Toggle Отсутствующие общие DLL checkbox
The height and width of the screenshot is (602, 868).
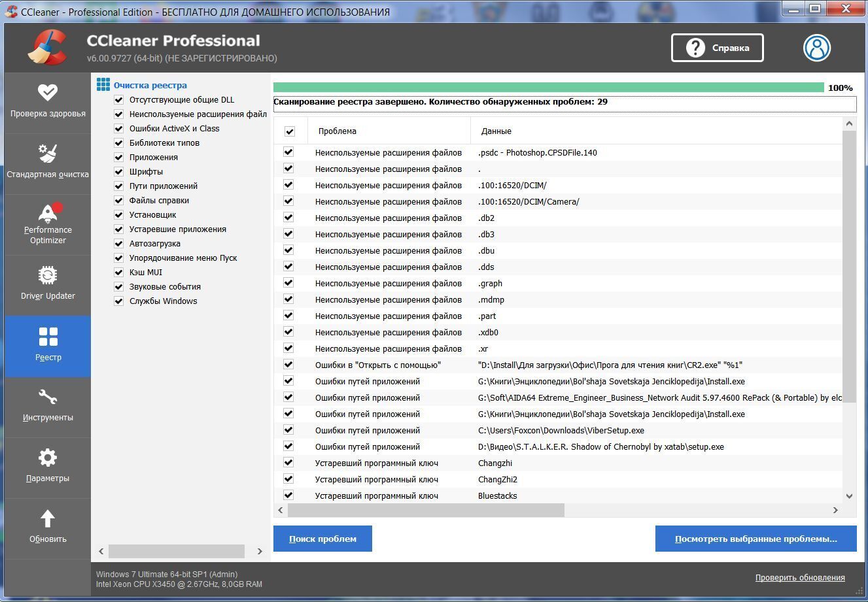119,100
